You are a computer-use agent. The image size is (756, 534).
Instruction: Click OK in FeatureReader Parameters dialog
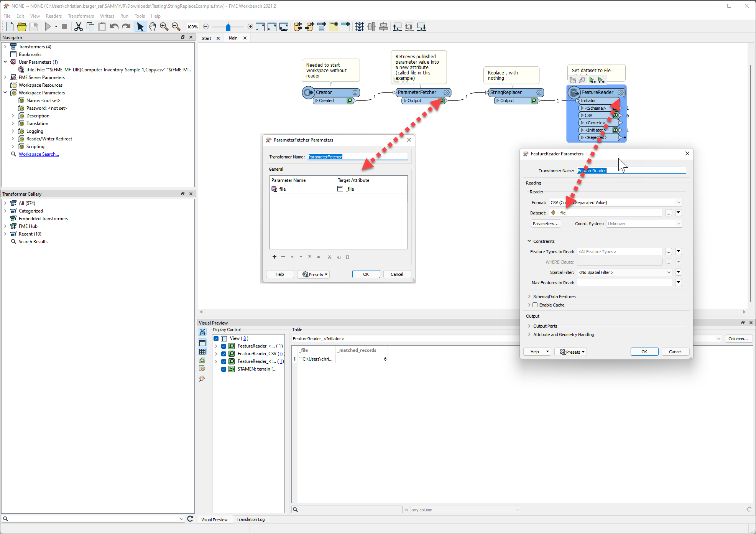(644, 352)
